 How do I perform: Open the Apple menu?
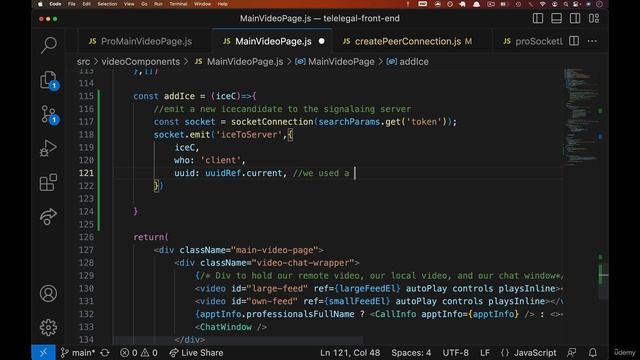40,4
